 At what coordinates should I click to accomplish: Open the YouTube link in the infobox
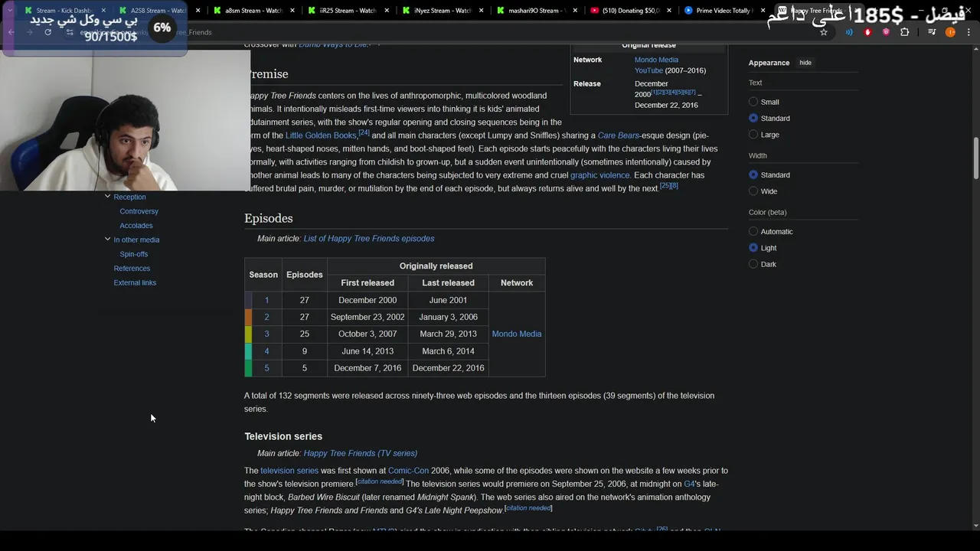(648, 70)
